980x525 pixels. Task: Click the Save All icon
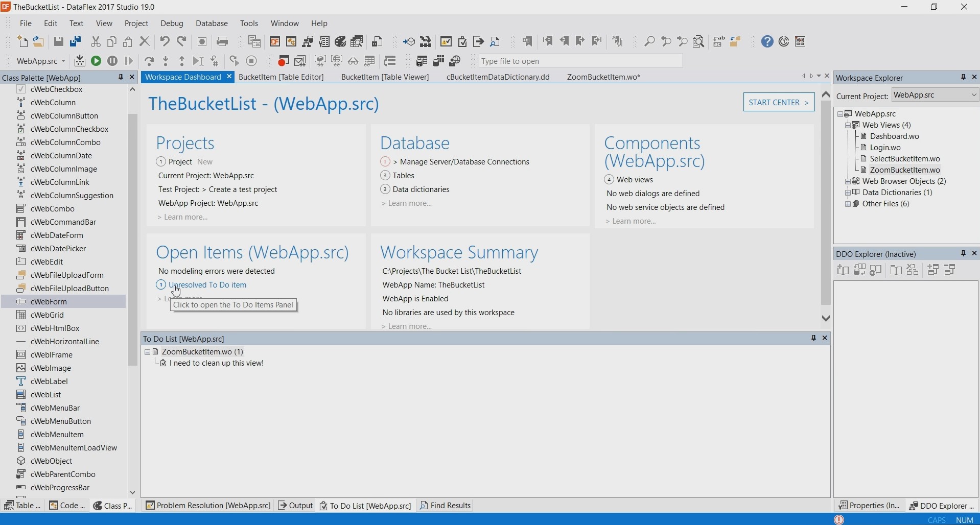coord(76,42)
